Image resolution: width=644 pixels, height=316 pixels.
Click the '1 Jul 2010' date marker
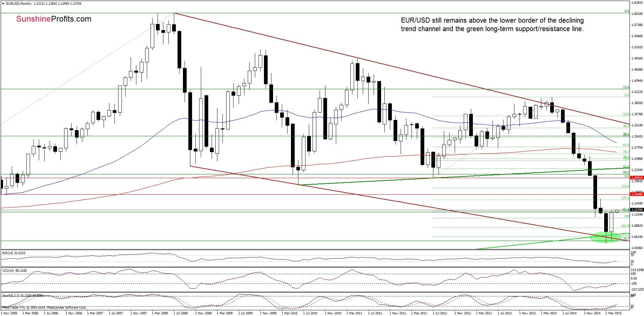click(310, 313)
